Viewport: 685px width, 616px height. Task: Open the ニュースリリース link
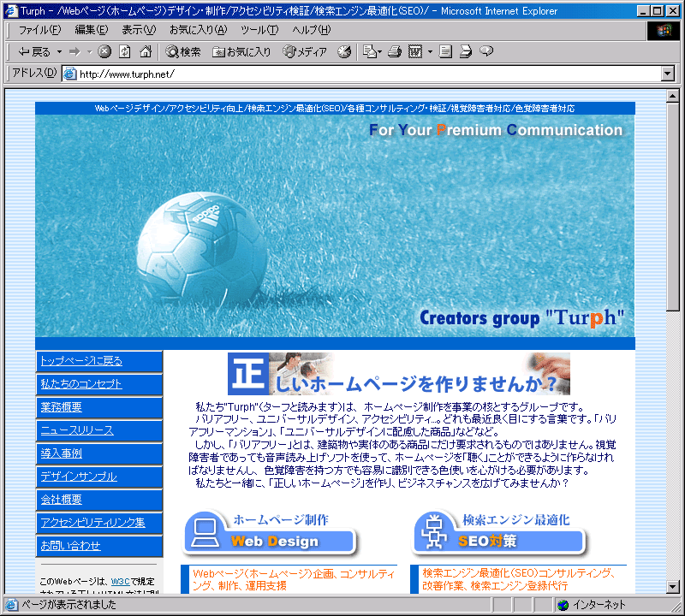pyautogui.click(x=77, y=430)
